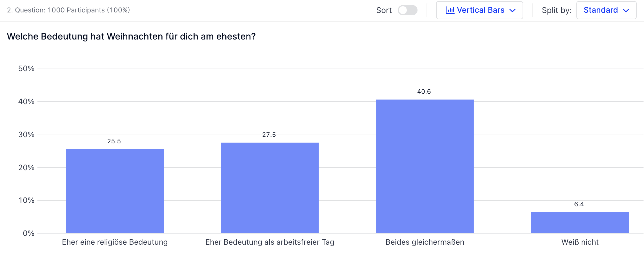The image size is (644, 263).
Task: Click the "Beides gleichermaßen" bar
Action: (x=425, y=166)
